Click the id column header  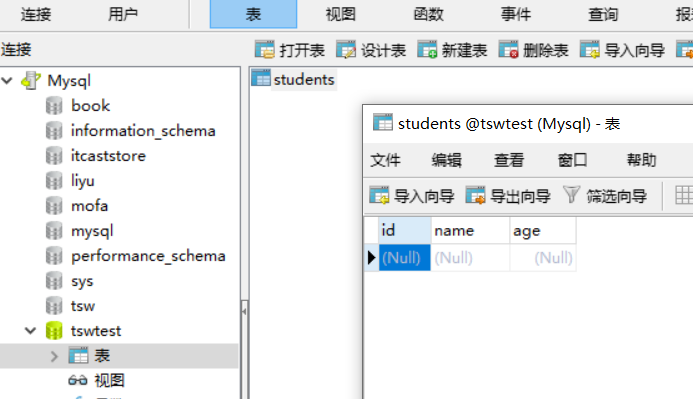404,230
